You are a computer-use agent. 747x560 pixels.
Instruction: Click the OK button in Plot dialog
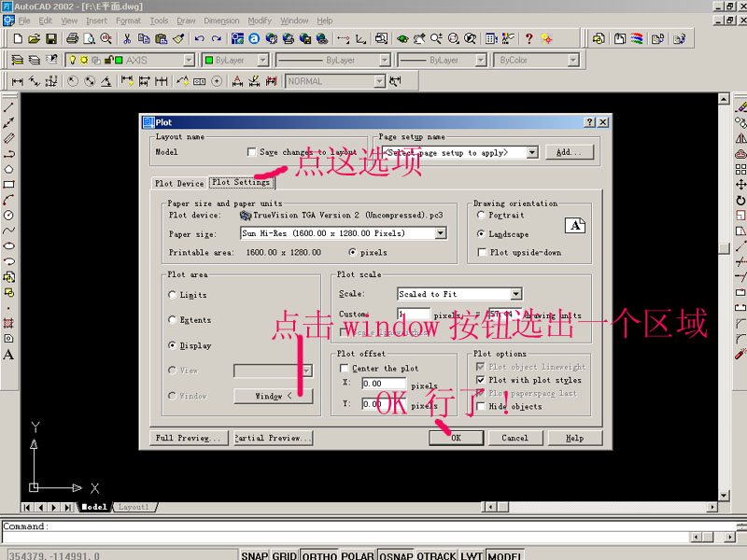click(456, 438)
